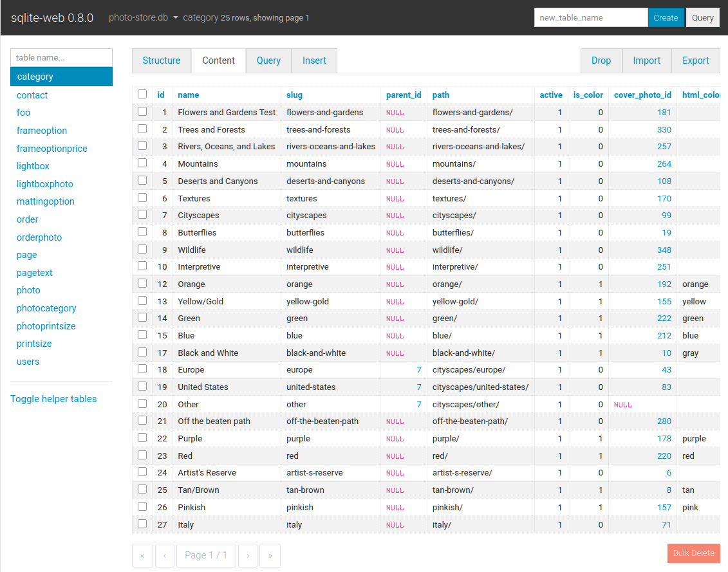This screenshot has width=728, height=572.
Task: Open the photoprintsize table
Action: click(46, 326)
